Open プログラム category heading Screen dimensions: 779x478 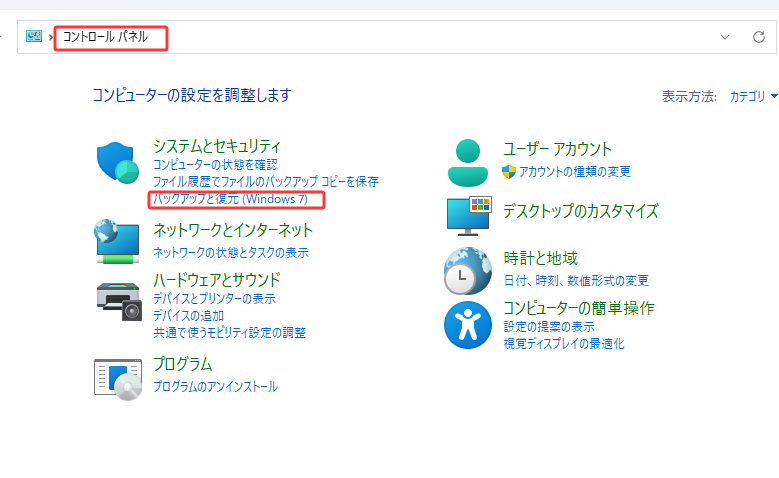(x=183, y=364)
